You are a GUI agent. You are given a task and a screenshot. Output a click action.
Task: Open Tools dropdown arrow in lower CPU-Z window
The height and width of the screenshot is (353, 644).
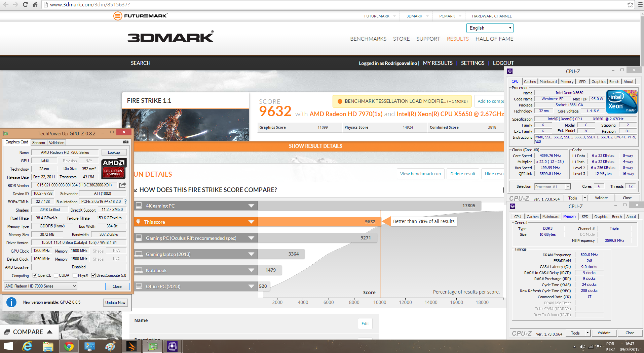coord(588,333)
